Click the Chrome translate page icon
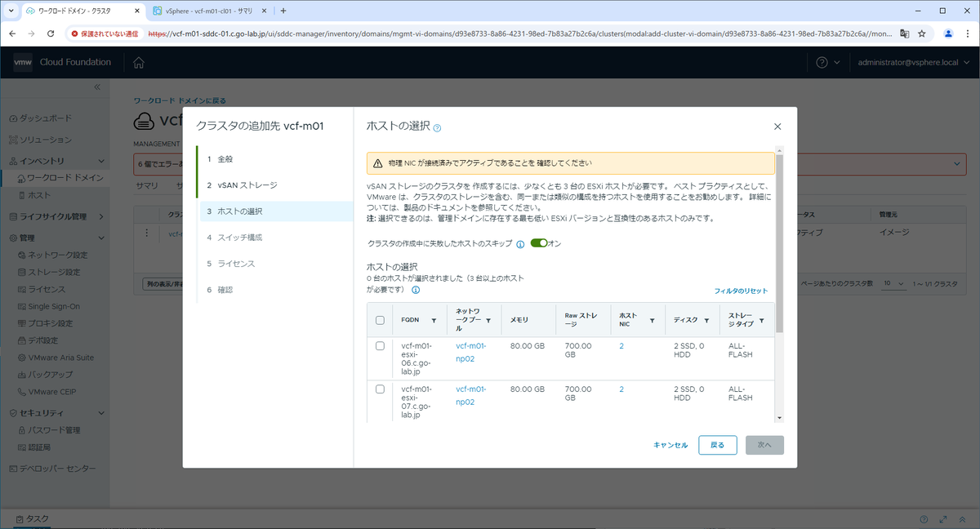 coord(905,33)
